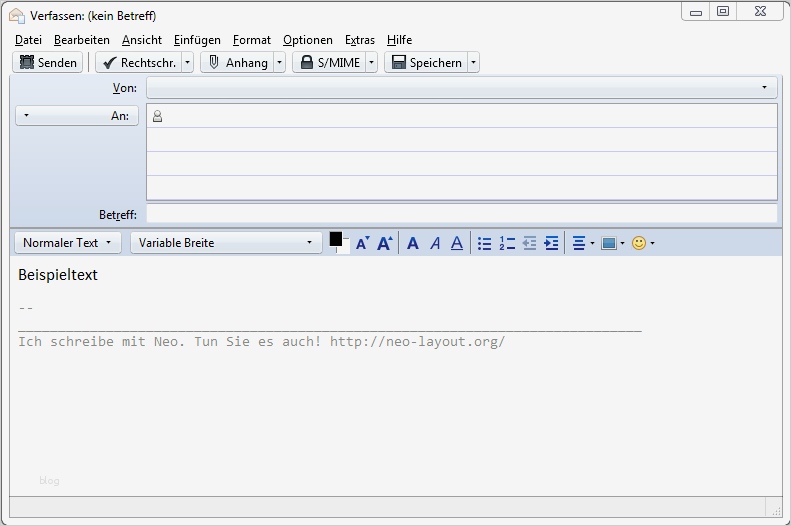The image size is (791, 526).
Task: Toggle italic formatting
Action: click(x=435, y=244)
